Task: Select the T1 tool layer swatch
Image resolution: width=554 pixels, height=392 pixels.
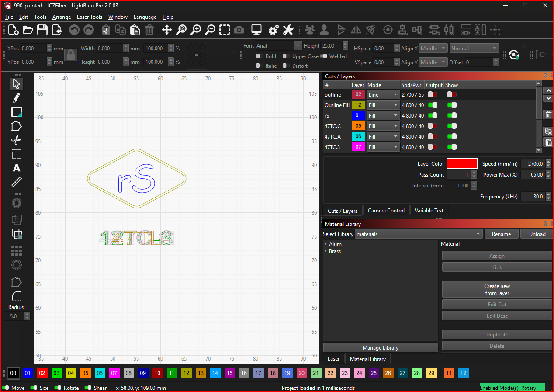Action: point(449,373)
